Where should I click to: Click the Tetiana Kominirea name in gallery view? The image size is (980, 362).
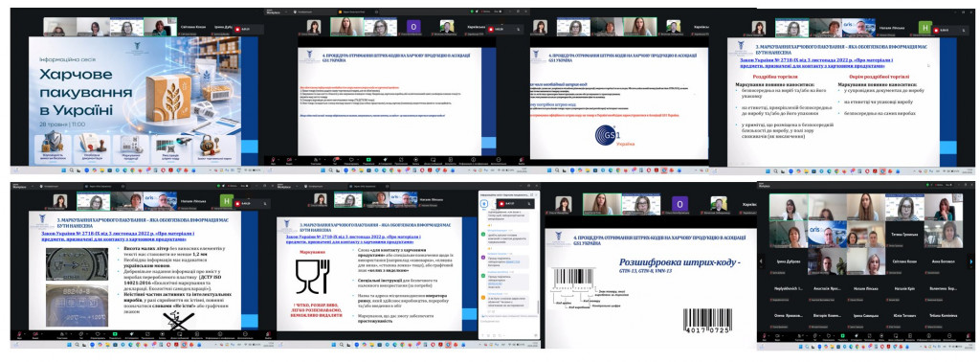[x=943, y=316]
